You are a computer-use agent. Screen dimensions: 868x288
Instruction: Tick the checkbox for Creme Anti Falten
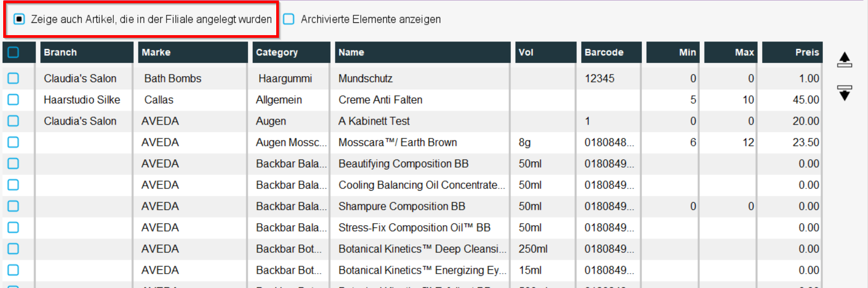pyautogui.click(x=13, y=100)
